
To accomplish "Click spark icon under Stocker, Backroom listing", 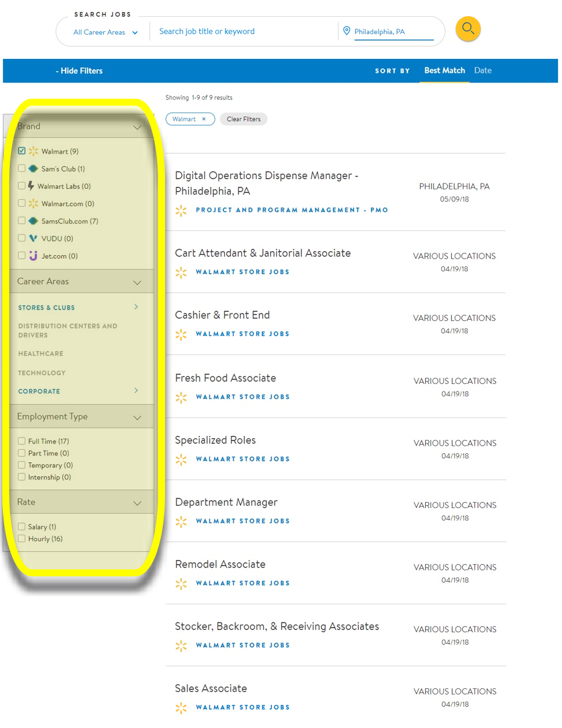I will pos(181,645).
